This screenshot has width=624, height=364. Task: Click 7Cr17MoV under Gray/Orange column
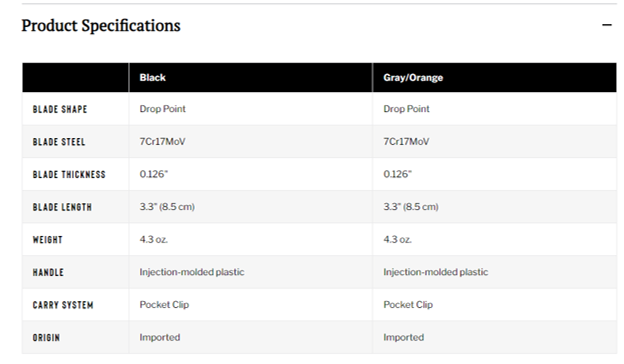tap(406, 142)
